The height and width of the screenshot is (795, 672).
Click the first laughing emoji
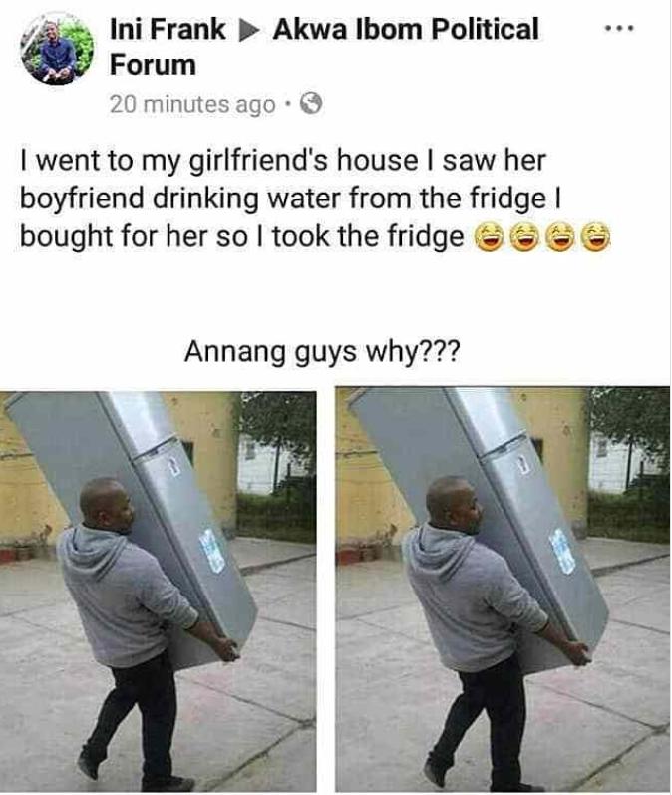pos(488,237)
